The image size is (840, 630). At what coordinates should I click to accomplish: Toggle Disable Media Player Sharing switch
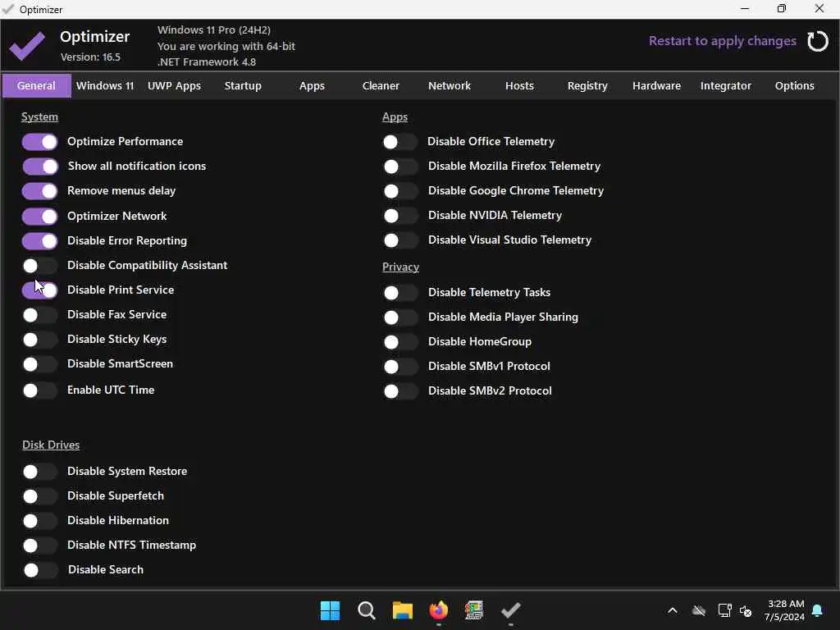400,317
